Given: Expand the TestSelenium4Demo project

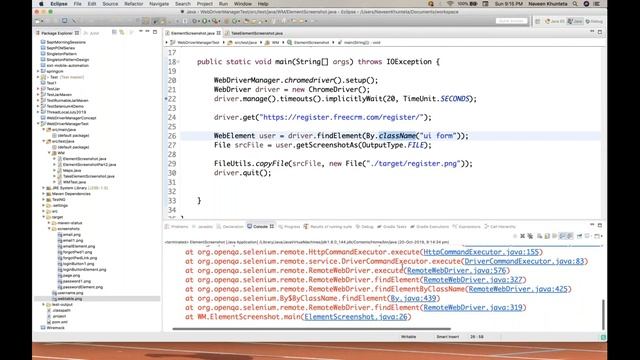Looking at the screenshot, I should pos(38,106).
